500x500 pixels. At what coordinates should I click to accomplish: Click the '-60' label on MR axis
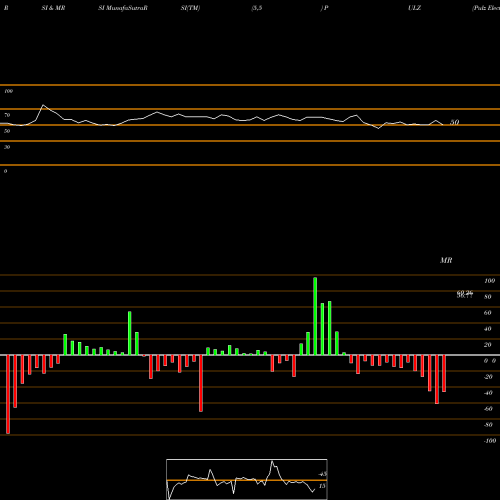coord(488,409)
